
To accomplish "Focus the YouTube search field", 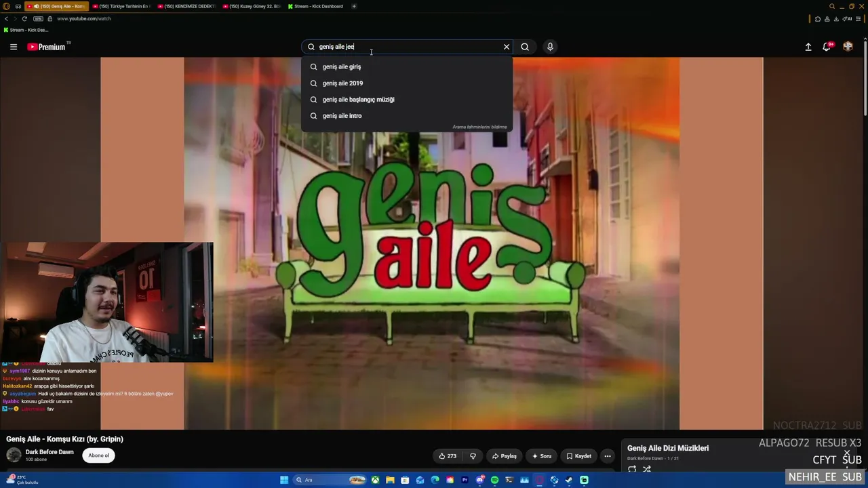I will [408, 47].
